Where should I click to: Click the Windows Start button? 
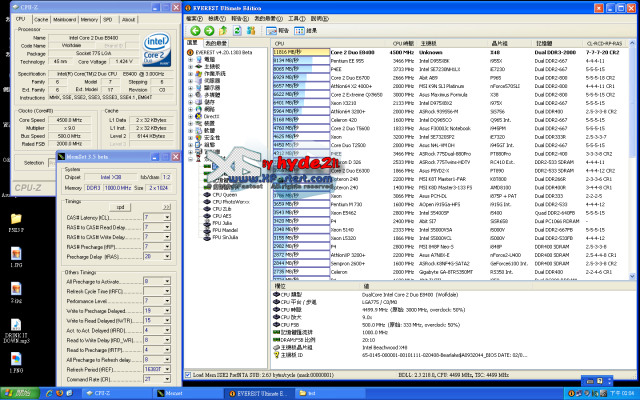click(20, 393)
